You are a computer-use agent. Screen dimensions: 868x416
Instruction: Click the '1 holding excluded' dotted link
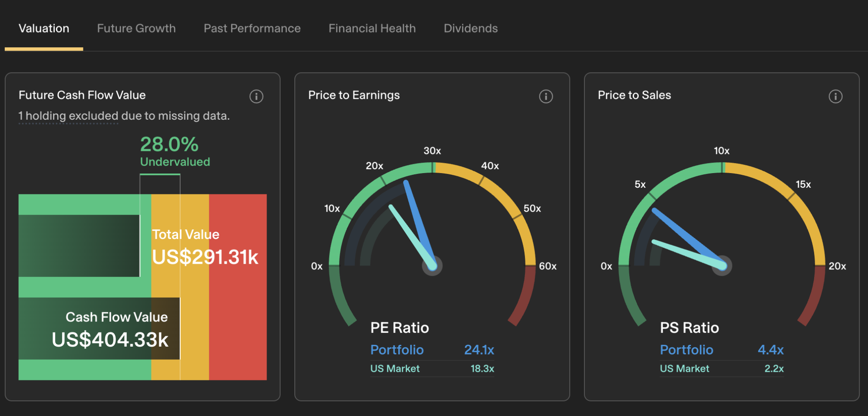pyautogui.click(x=68, y=116)
